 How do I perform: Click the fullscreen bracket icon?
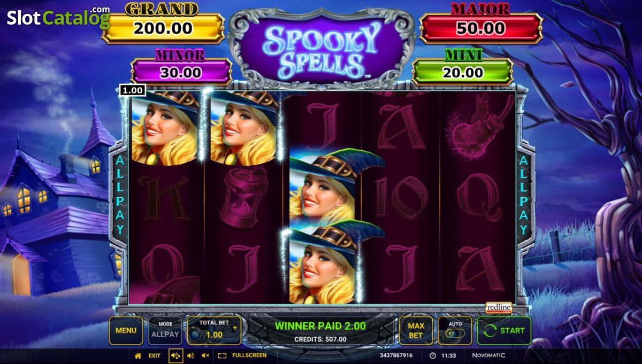tap(223, 355)
